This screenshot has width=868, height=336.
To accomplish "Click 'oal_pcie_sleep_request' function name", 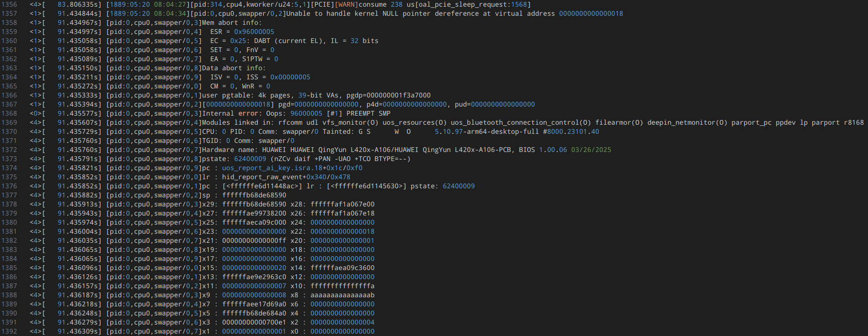I will coord(463,4).
